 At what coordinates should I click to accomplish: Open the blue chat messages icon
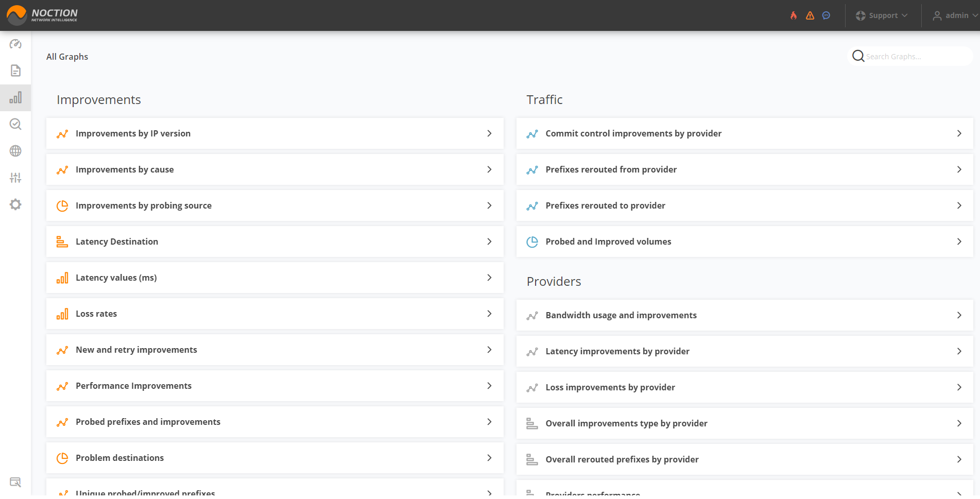click(826, 15)
